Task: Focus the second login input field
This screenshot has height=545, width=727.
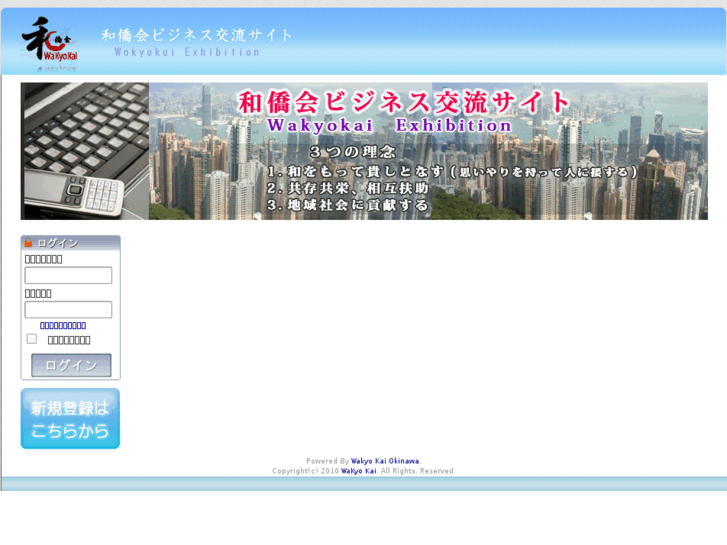Action: 68,309
